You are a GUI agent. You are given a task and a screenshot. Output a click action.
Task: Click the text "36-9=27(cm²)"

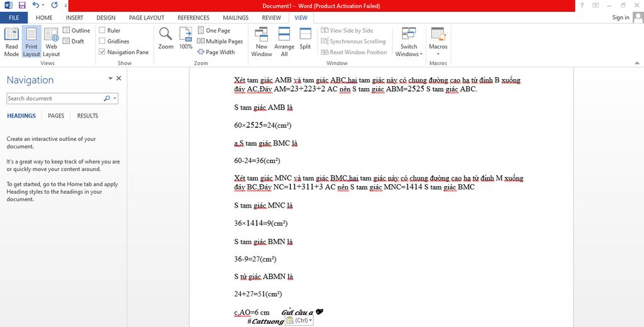tap(255, 259)
